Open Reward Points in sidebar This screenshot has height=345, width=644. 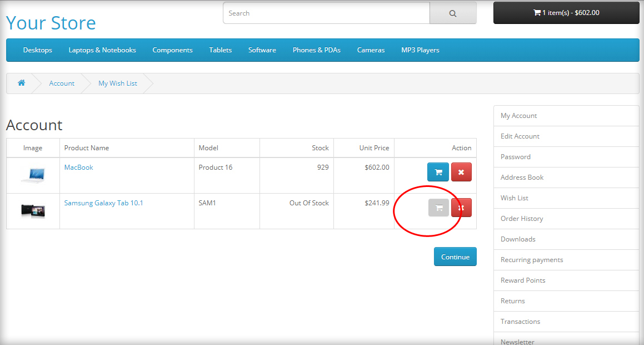[566, 280]
